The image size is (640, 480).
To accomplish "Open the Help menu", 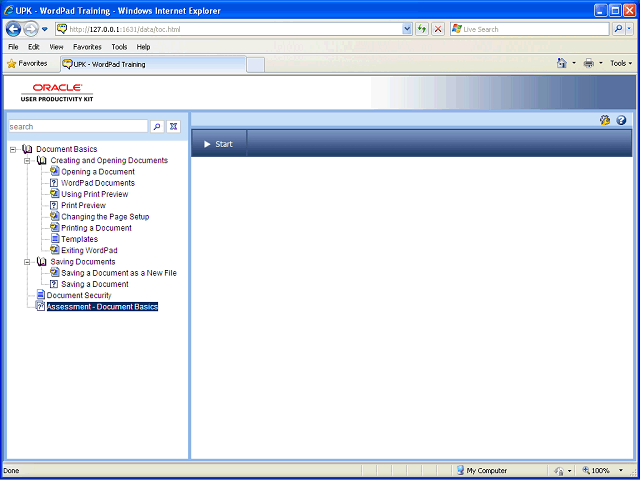I will tap(143, 47).
